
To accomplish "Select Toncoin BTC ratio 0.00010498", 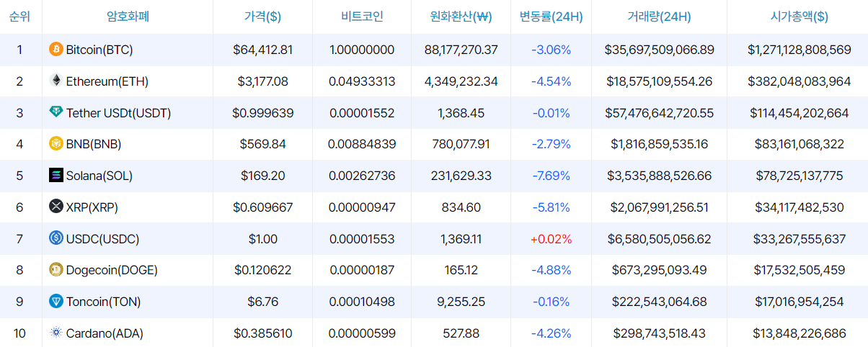I will pyautogui.click(x=362, y=302).
